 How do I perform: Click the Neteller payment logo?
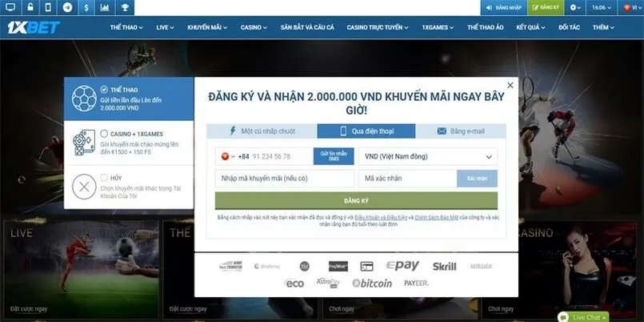(x=481, y=267)
